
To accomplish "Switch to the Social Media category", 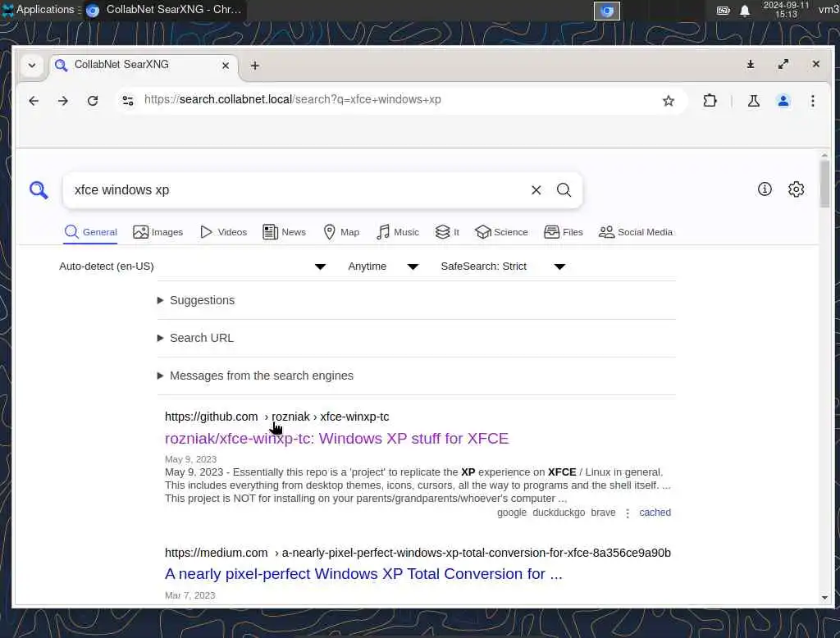I will (636, 232).
